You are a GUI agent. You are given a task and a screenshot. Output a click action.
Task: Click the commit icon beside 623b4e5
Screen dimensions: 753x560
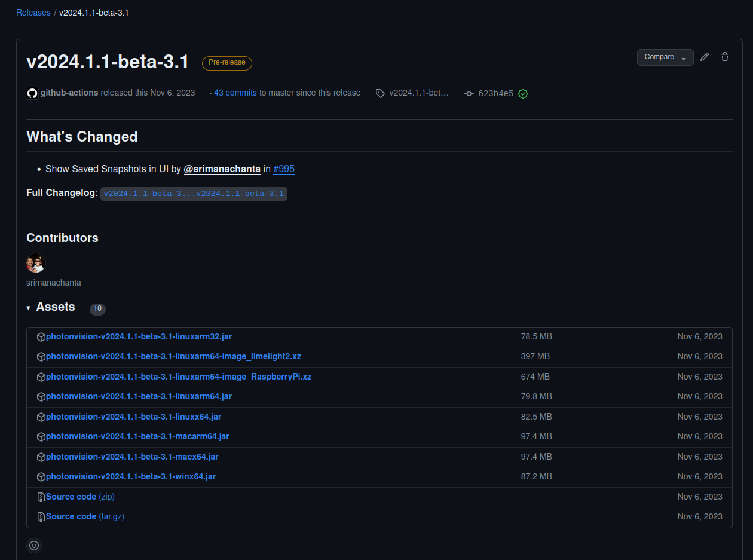pyautogui.click(x=469, y=93)
